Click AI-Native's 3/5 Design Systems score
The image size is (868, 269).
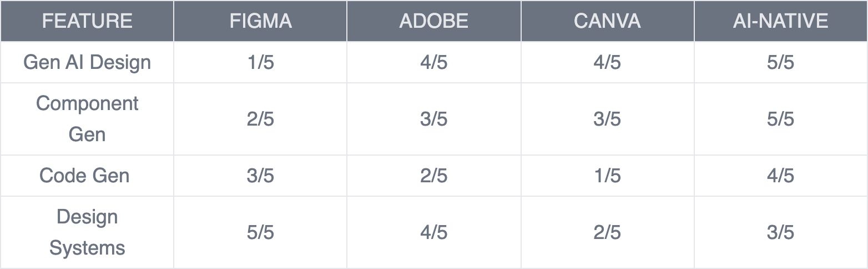[781, 232]
